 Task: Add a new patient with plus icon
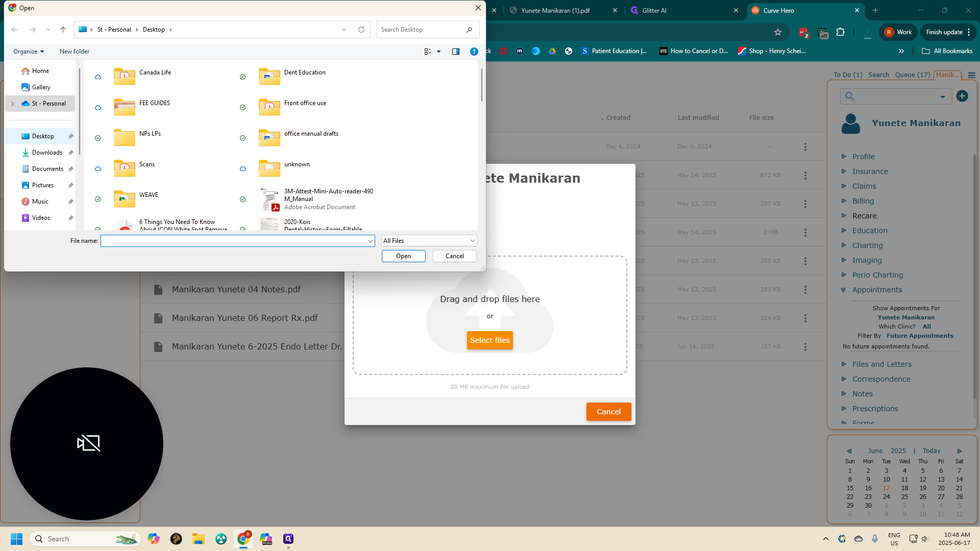(x=962, y=96)
